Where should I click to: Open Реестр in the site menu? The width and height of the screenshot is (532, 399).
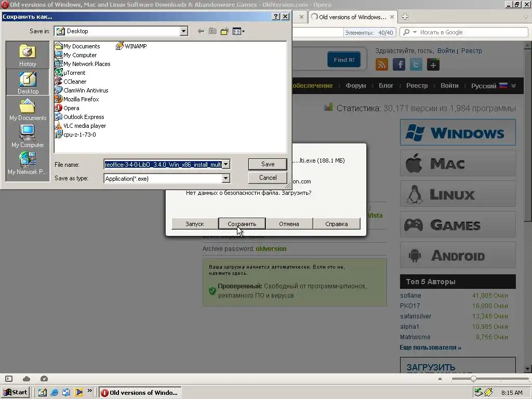417,86
